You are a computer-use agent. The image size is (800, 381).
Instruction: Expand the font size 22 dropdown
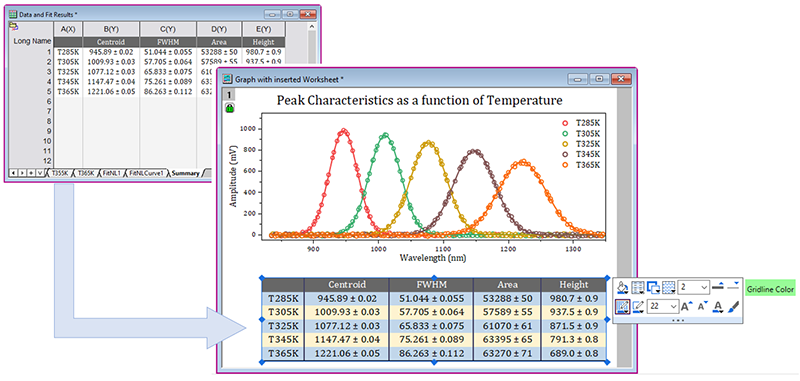pyautogui.click(x=663, y=307)
